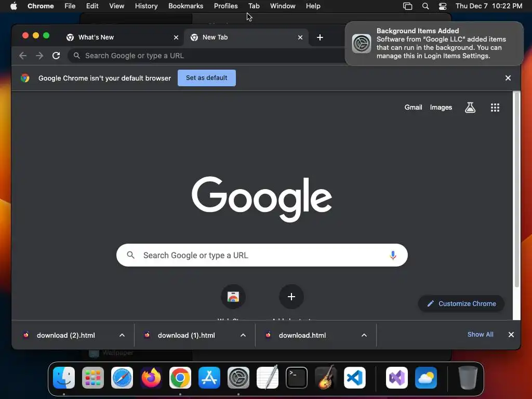Image resolution: width=532 pixels, height=399 pixels.
Task: Start voice search with microphone icon
Action: tap(393, 255)
